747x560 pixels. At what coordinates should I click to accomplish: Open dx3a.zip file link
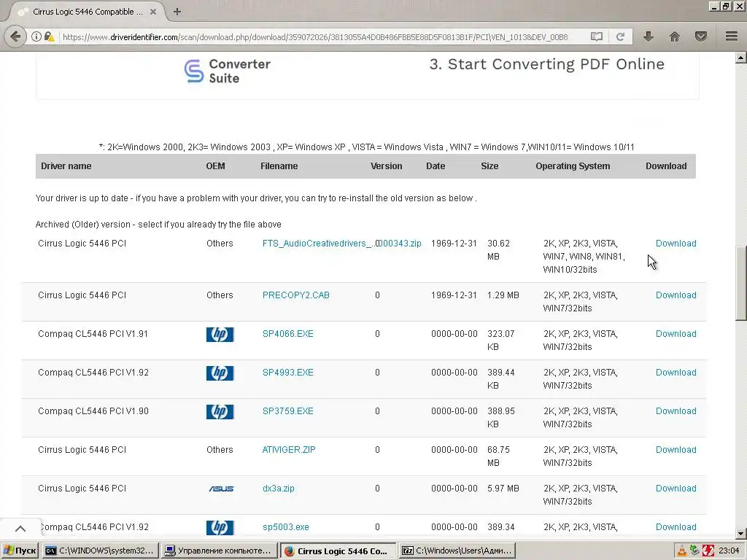click(278, 489)
